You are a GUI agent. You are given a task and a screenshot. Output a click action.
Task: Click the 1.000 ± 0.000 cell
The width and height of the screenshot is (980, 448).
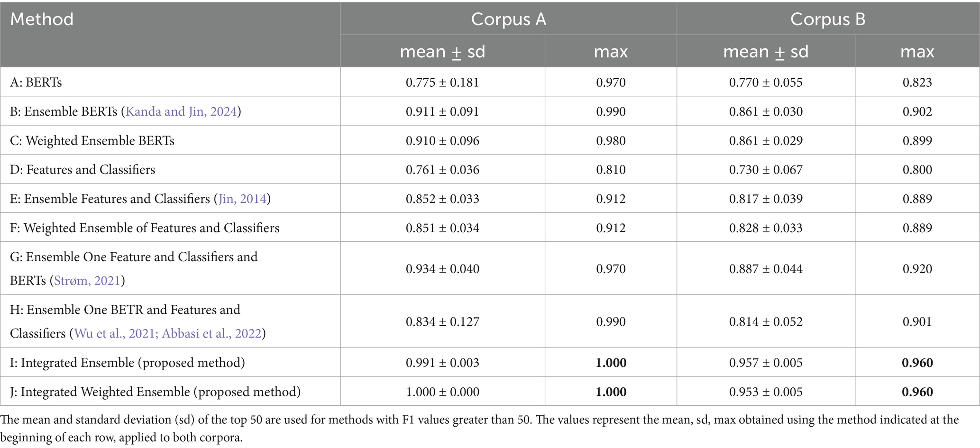(442, 392)
